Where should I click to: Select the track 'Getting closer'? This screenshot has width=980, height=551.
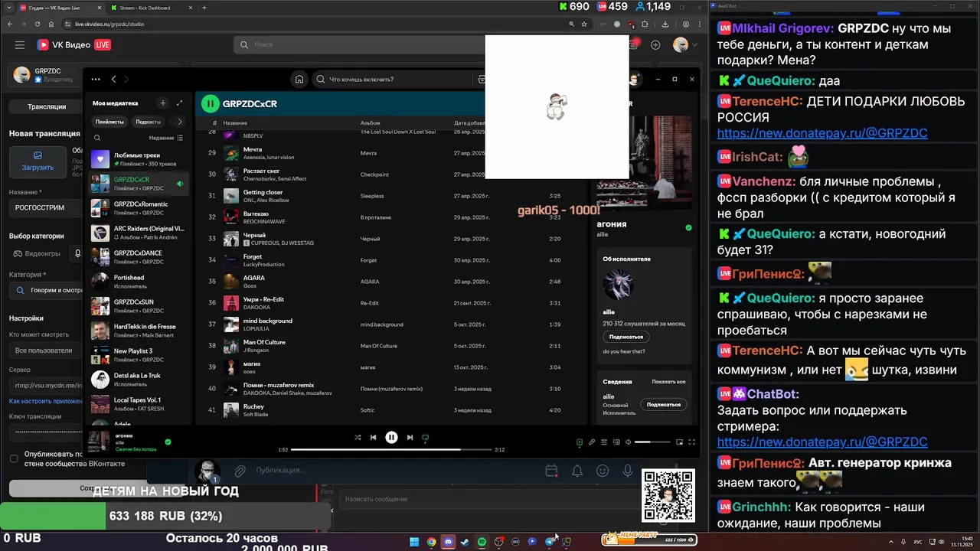pyautogui.click(x=263, y=192)
